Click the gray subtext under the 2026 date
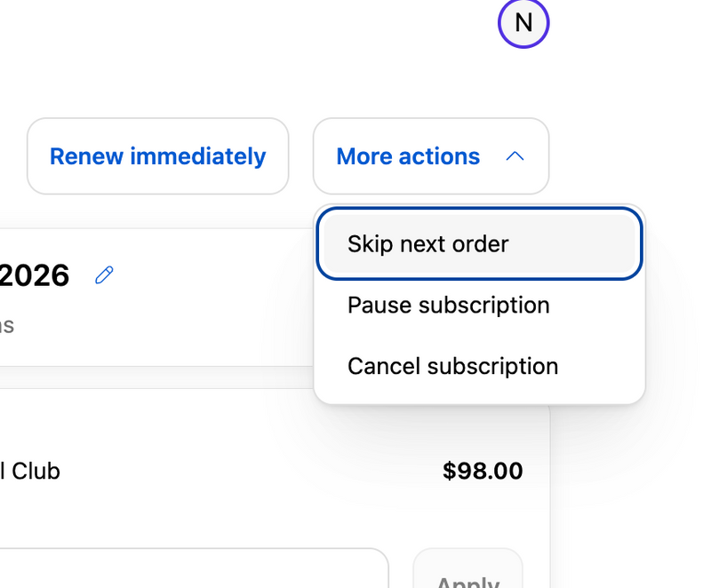The width and height of the screenshot is (711, 588). (x=7, y=326)
